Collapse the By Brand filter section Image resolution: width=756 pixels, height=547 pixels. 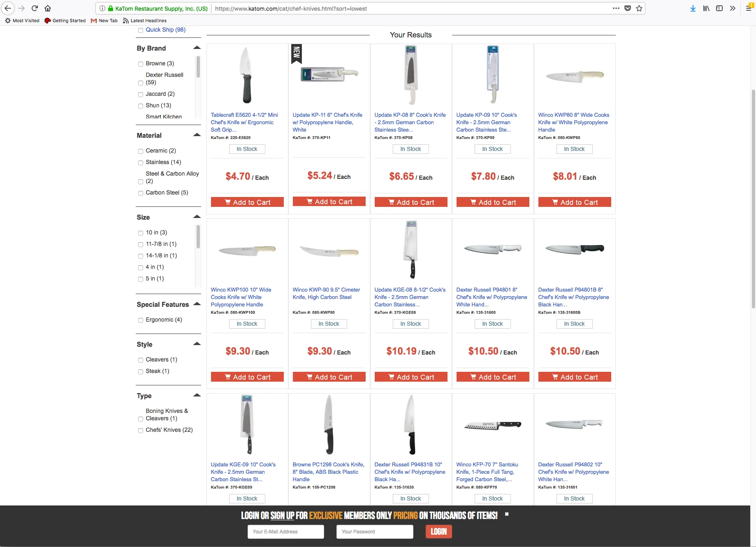(x=197, y=48)
